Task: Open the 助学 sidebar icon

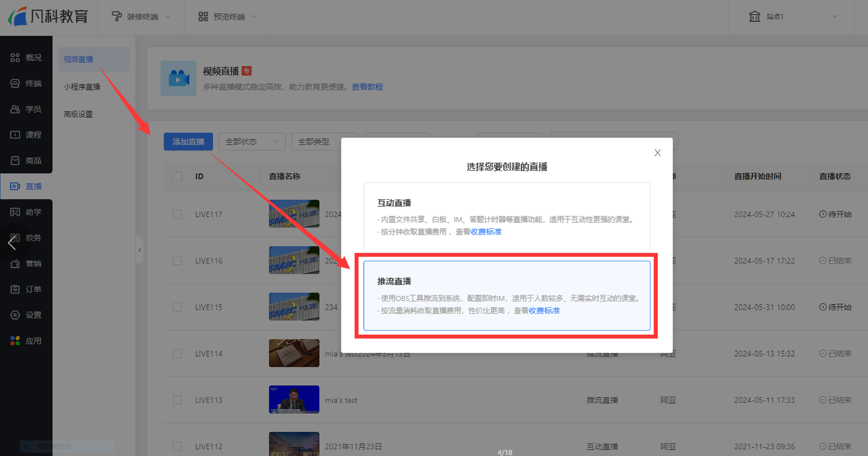Action: pyautogui.click(x=15, y=212)
